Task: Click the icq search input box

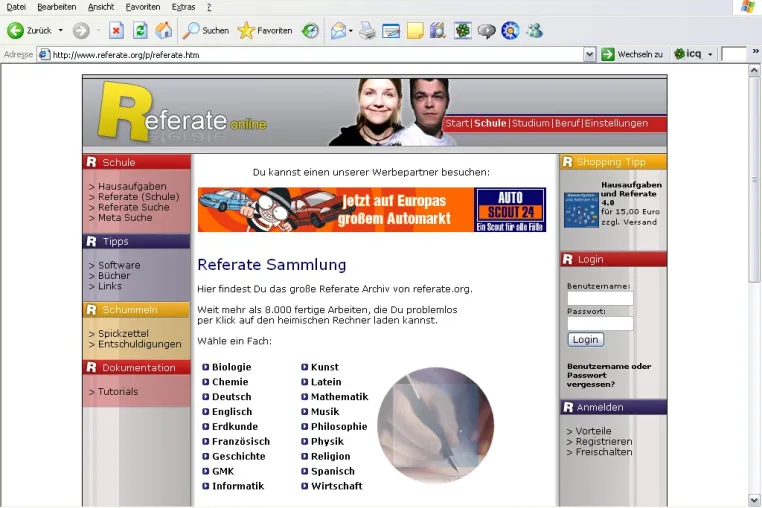Action: pos(734,54)
